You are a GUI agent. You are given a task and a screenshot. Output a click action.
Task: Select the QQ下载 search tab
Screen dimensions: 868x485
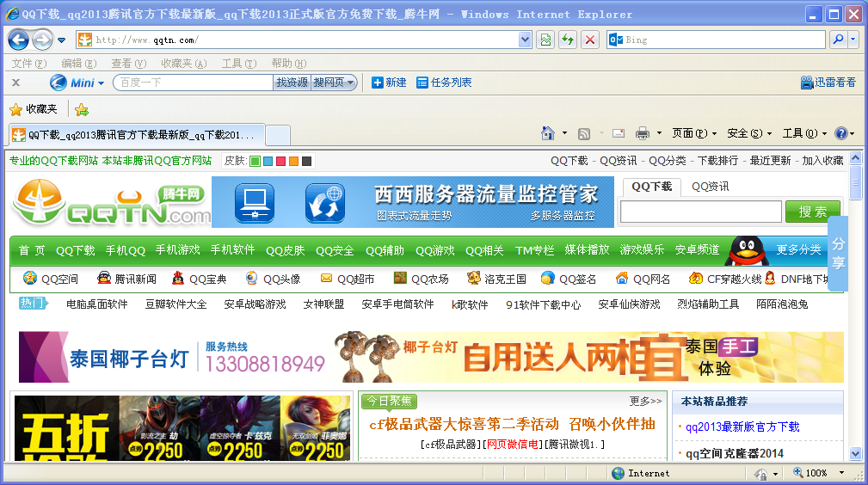(x=651, y=187)
